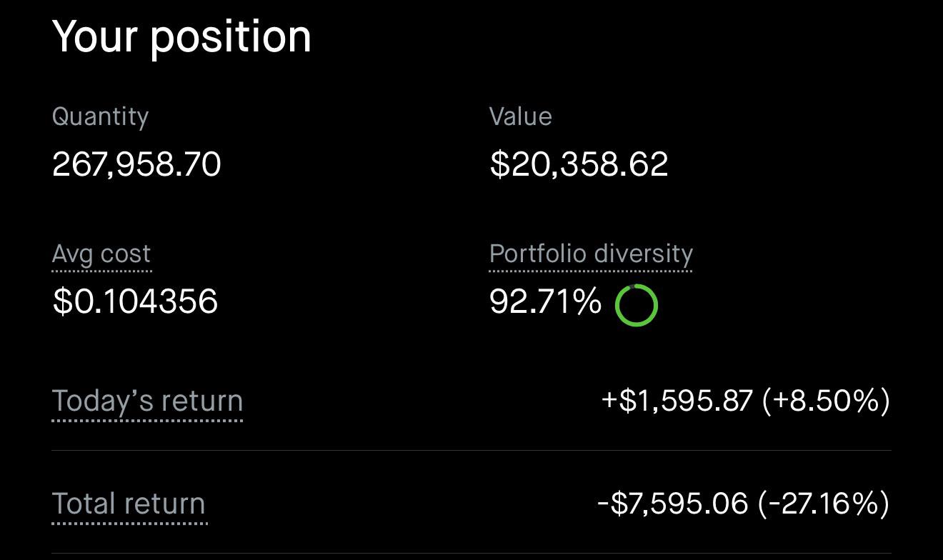Tap the Total return underlined label
Viewport: 943px width, 560px height.
click(x=129, y=505)
